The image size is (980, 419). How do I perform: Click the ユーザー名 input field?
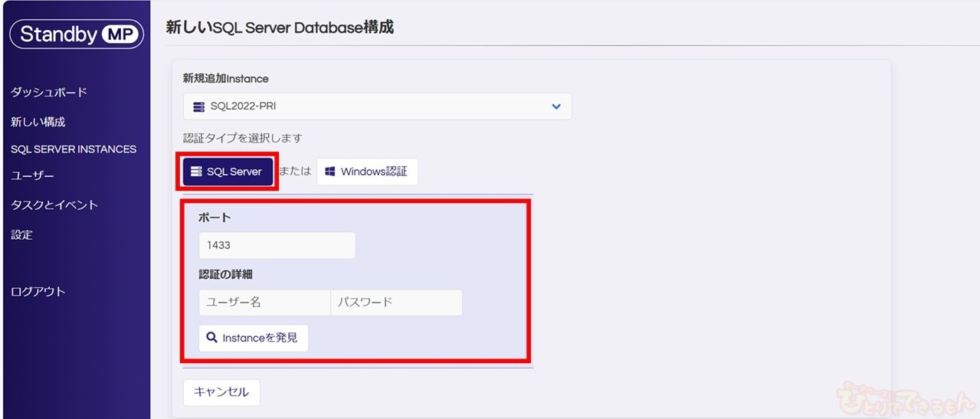(264, 303)
